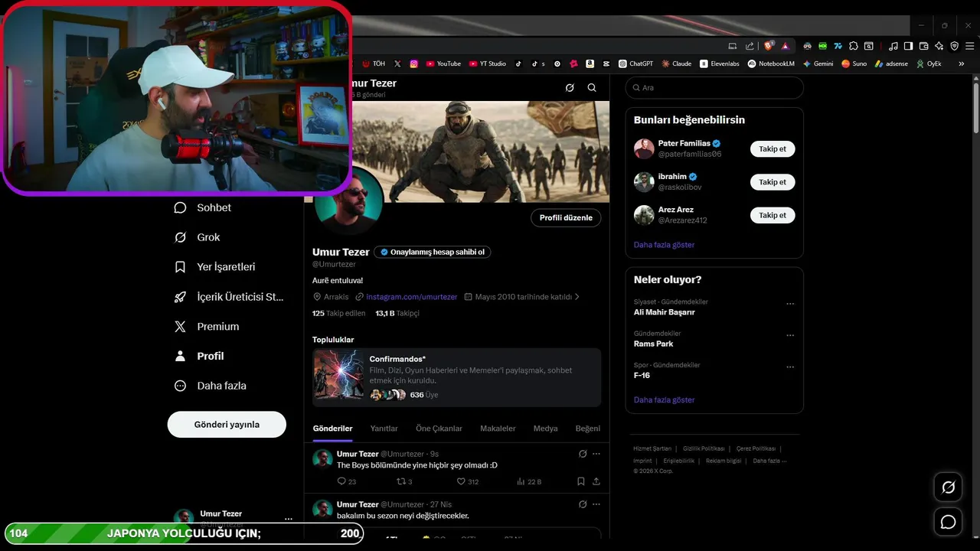Viewport: 980px width, 551px height.
Task: Follow ibrahim with Takip et
Action: (x=773, y=182)
